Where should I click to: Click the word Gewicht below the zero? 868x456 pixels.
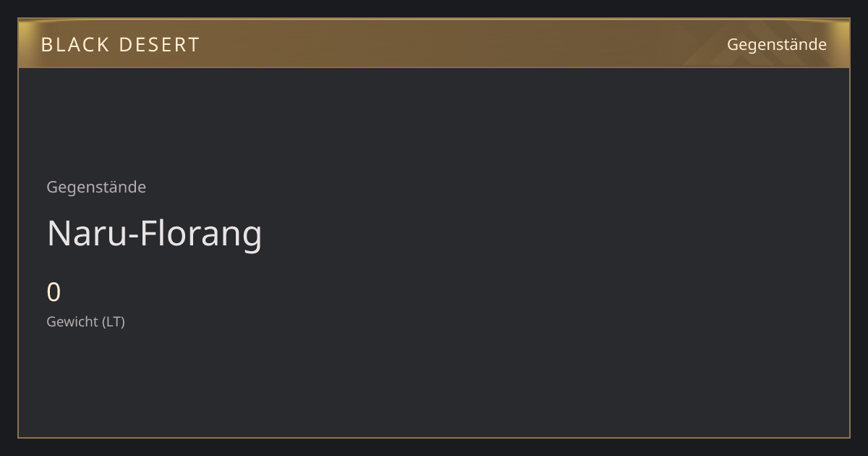pos(72,322)
